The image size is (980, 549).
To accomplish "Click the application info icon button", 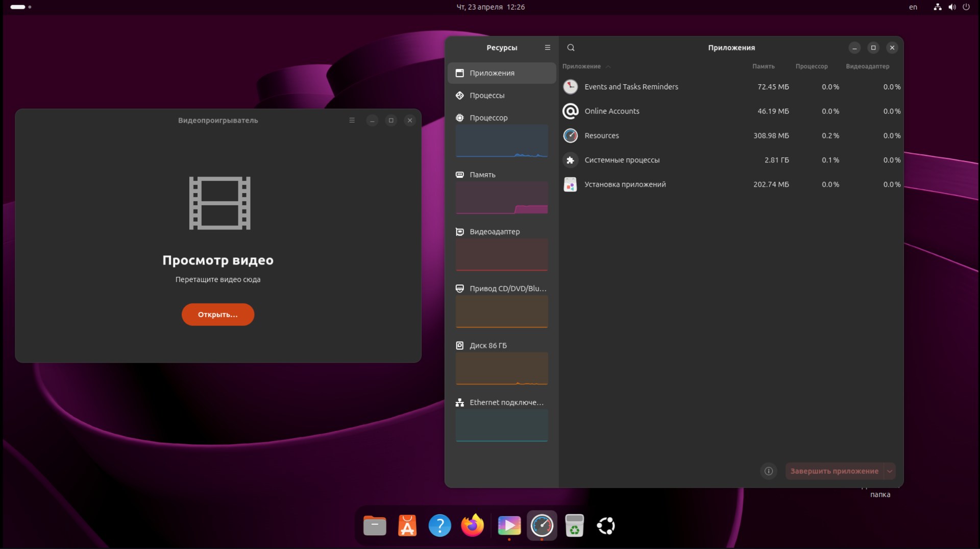I will click(768, 471).
